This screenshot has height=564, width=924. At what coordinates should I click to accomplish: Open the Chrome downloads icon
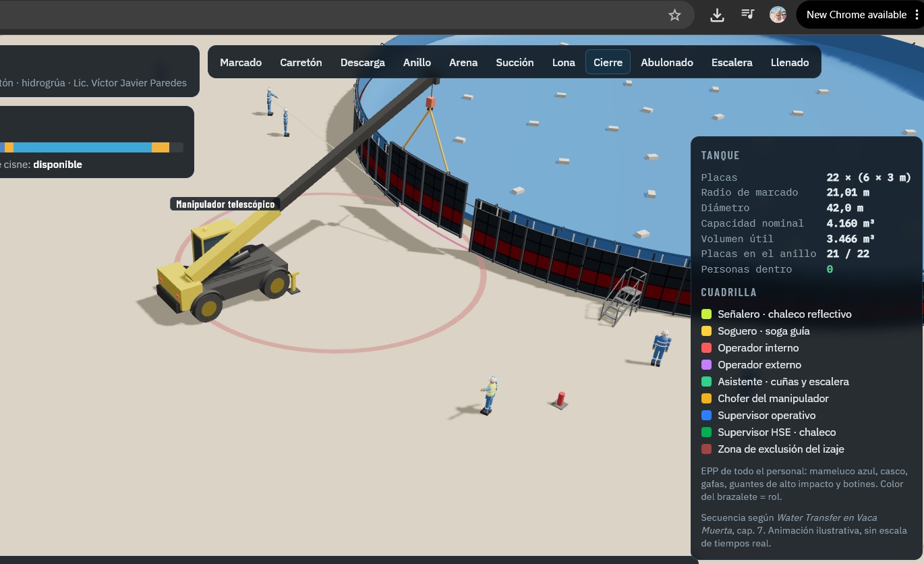point(717,15)
